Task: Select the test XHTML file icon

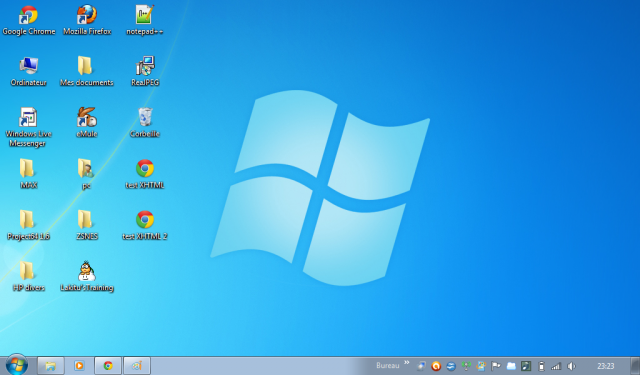Action: point(145,174)
